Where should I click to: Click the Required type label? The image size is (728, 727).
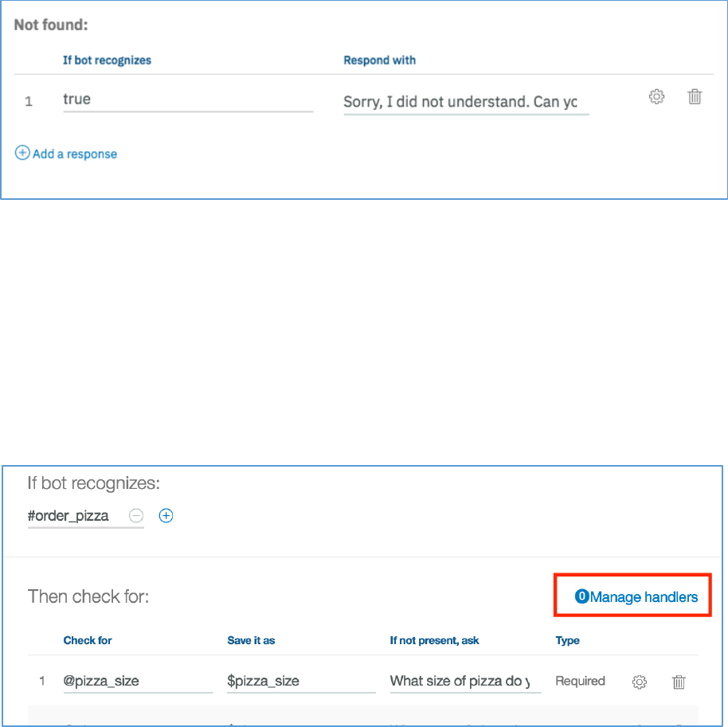point(580,682)
